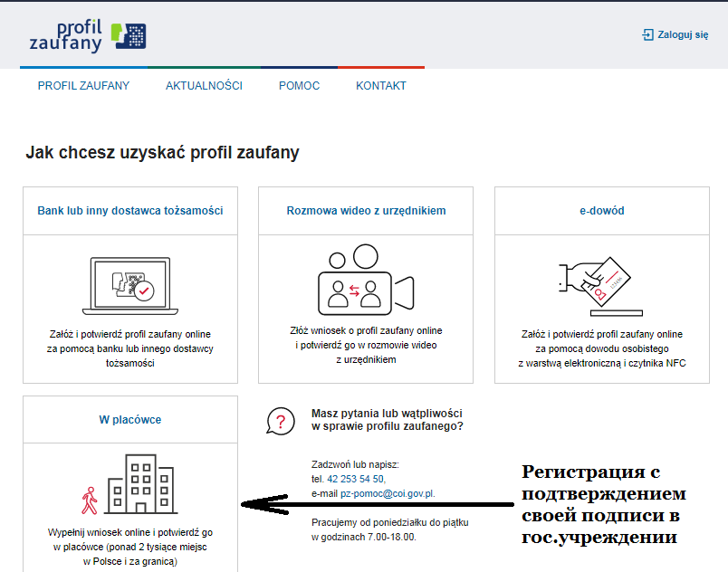Go to the AKTUALNOŚCI section
The width and height of the screenshot is (728, 572).
204,86
